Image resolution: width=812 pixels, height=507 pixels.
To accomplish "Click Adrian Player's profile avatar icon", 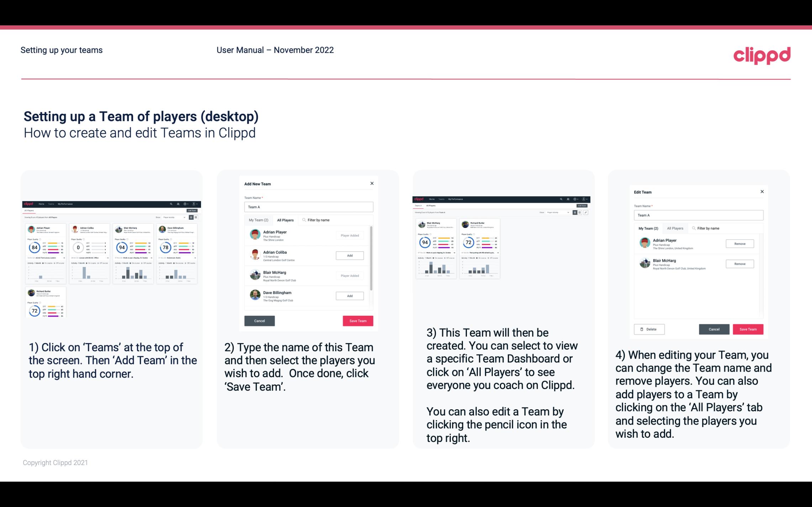I will click(255, 235).
